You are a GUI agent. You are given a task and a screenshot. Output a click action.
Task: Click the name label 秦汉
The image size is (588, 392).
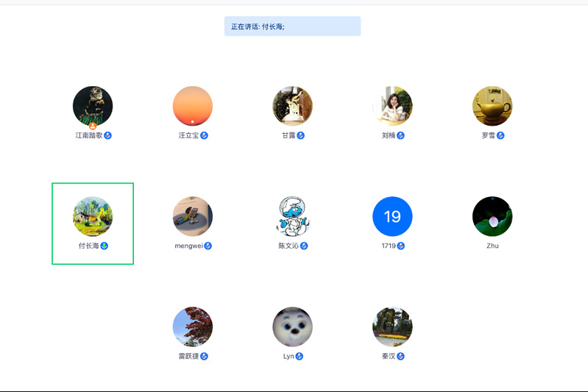tap(389, 356)
